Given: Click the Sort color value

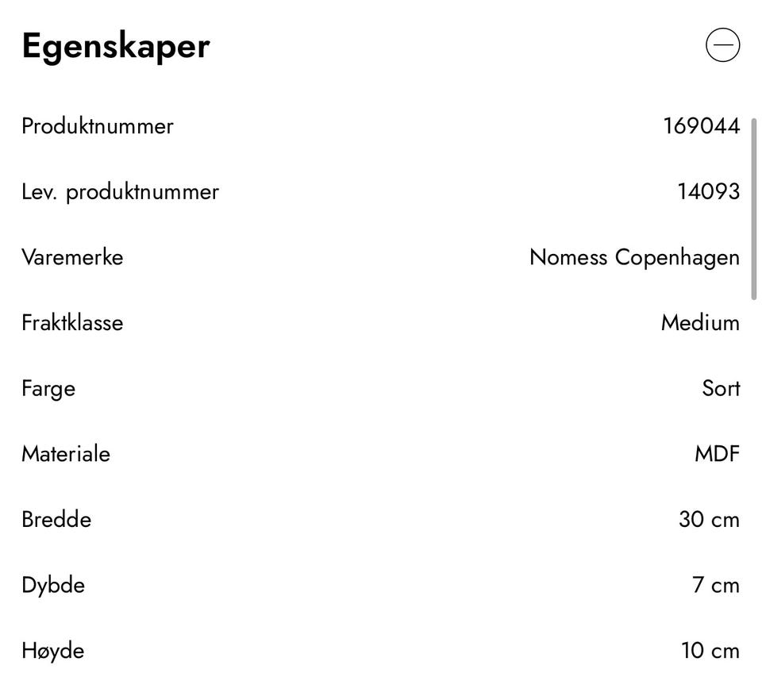Looking at the screenshot, I should 722,389.
